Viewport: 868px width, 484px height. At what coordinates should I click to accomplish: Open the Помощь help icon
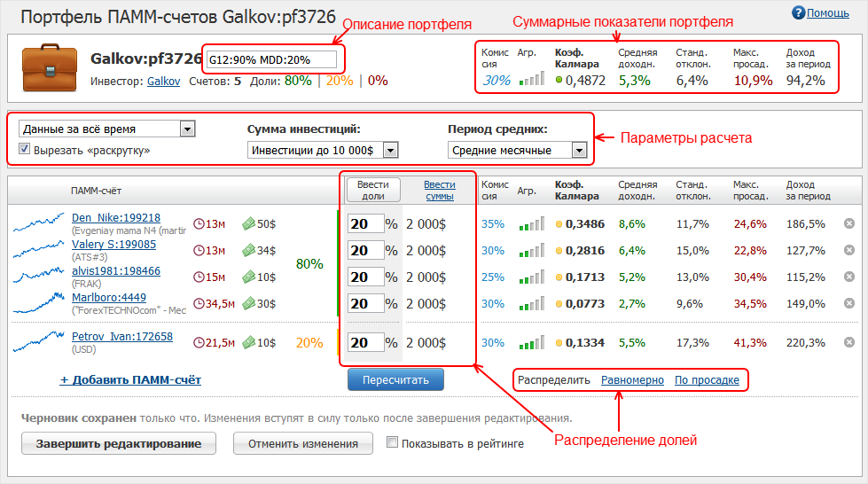coord(798,12)
